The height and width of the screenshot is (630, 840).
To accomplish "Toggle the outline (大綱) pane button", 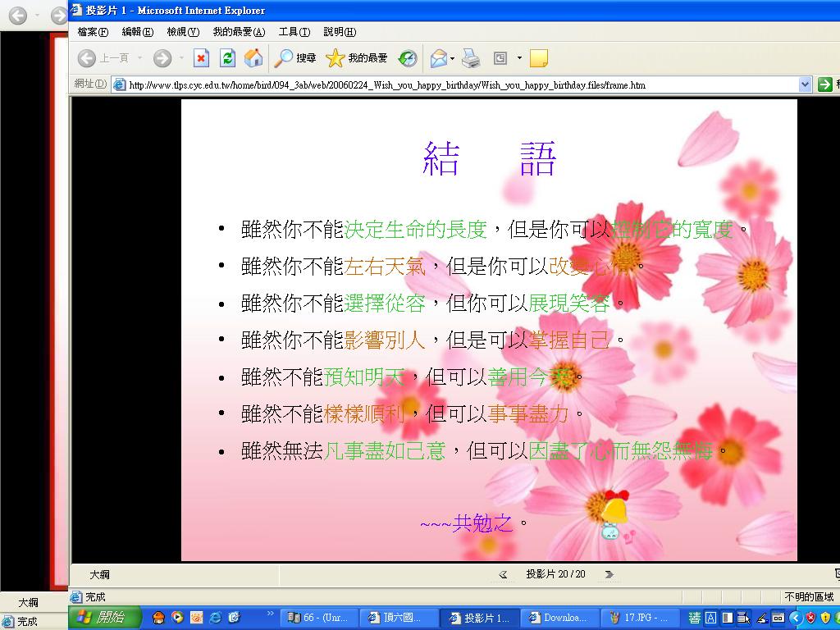I will (99, 575).
